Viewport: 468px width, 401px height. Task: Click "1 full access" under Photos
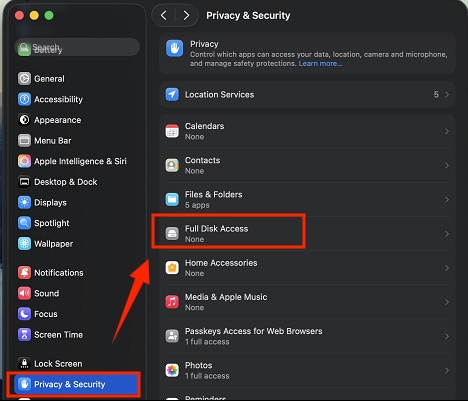[x=207, y=376]
